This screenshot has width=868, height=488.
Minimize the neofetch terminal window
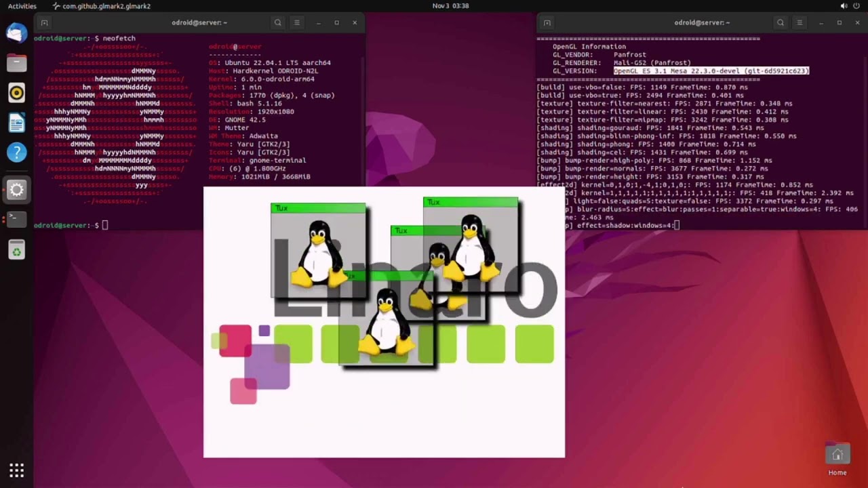coord(318,22)
